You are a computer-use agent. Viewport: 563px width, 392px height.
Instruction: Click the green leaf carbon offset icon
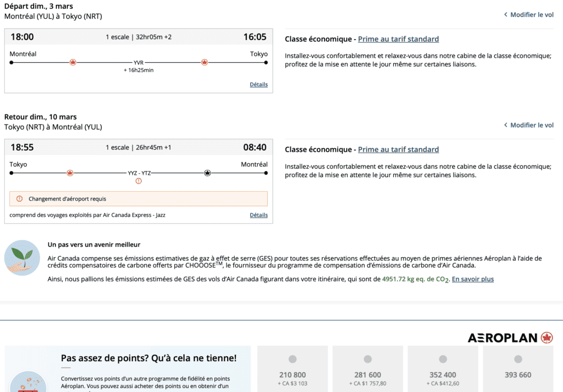22,258
